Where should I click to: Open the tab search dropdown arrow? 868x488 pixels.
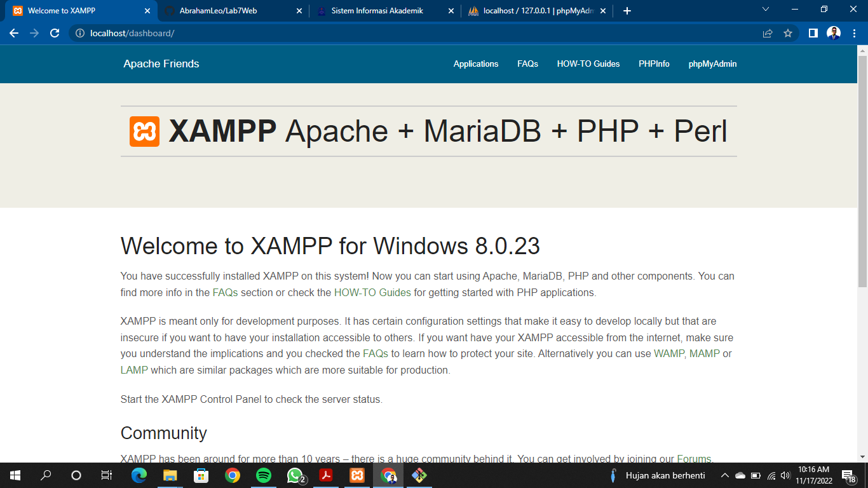766,10
